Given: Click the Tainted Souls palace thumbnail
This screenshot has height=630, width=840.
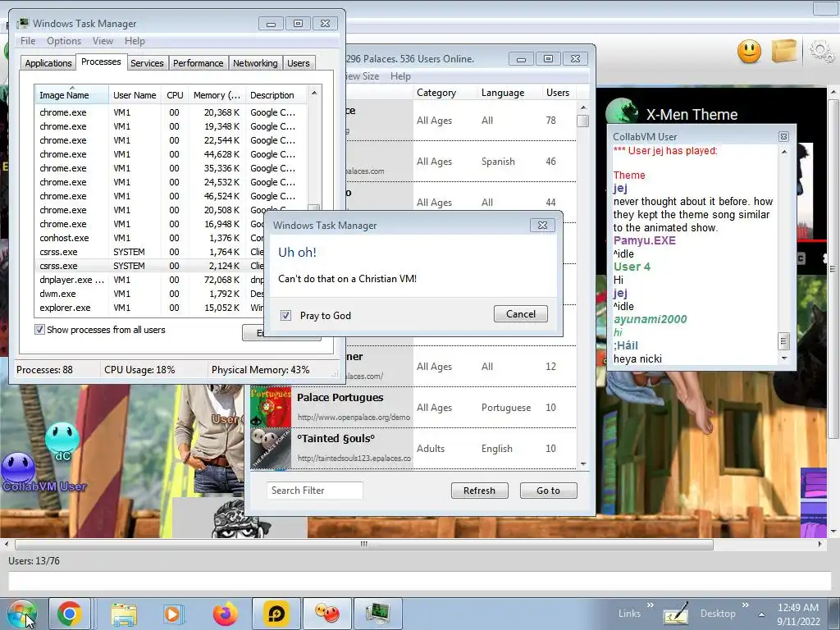Looking at the screenshot, I should [x=271, y=449].
